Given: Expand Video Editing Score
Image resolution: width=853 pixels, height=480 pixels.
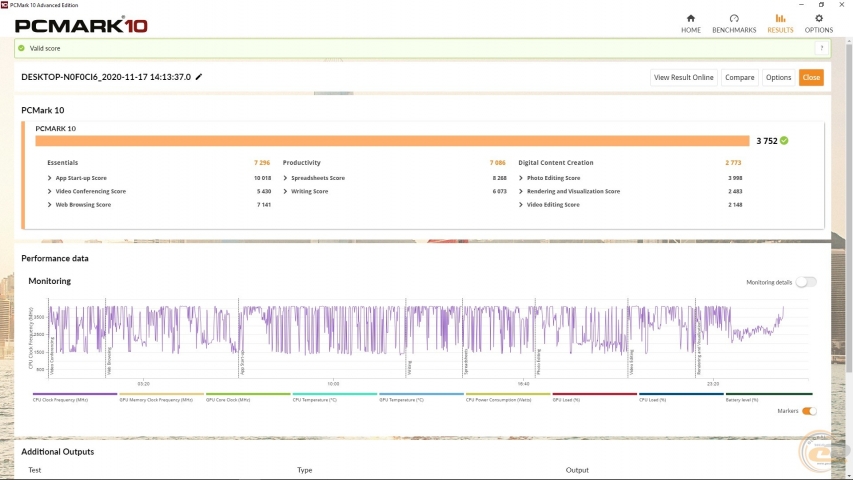Looking at the screenshot, I should tap(521, 205).
